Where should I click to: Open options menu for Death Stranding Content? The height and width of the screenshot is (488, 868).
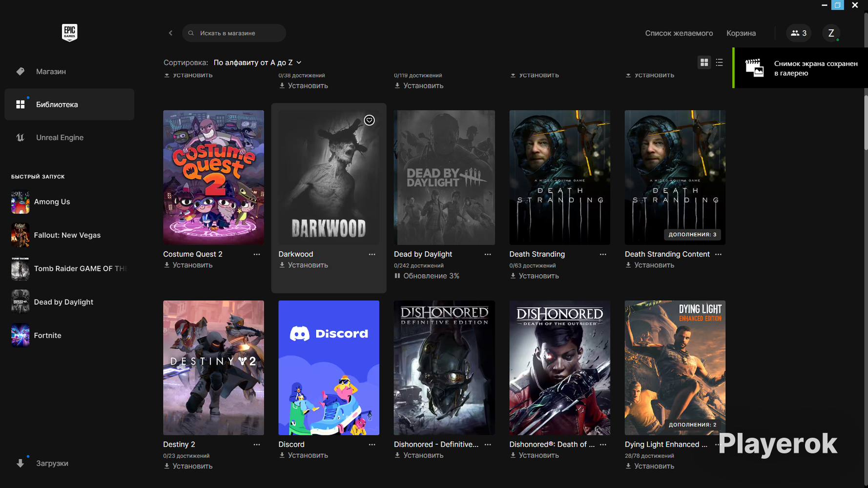point(718,254)
